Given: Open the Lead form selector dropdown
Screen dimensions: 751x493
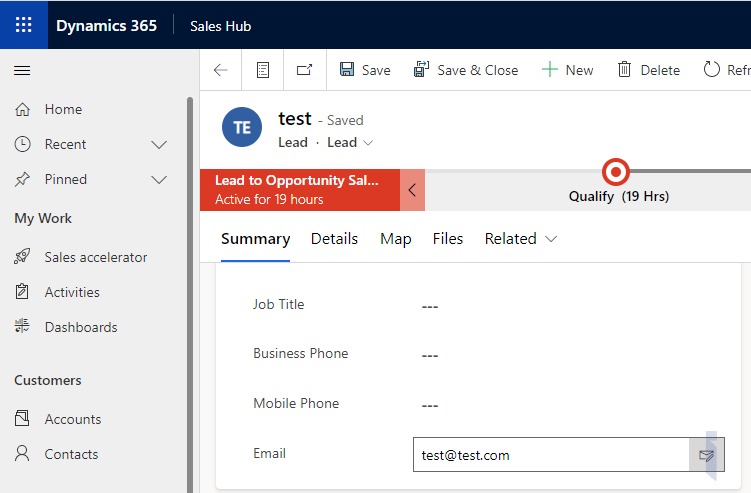Looking at the screenshot, I should [350, 142].
